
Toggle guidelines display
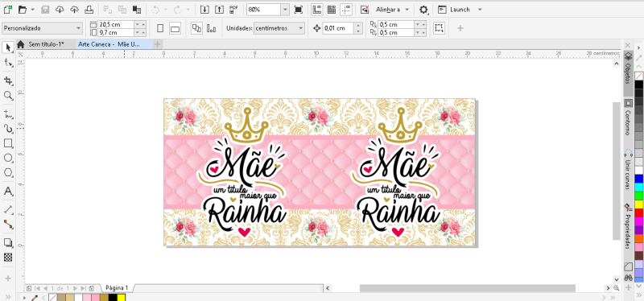346,10
